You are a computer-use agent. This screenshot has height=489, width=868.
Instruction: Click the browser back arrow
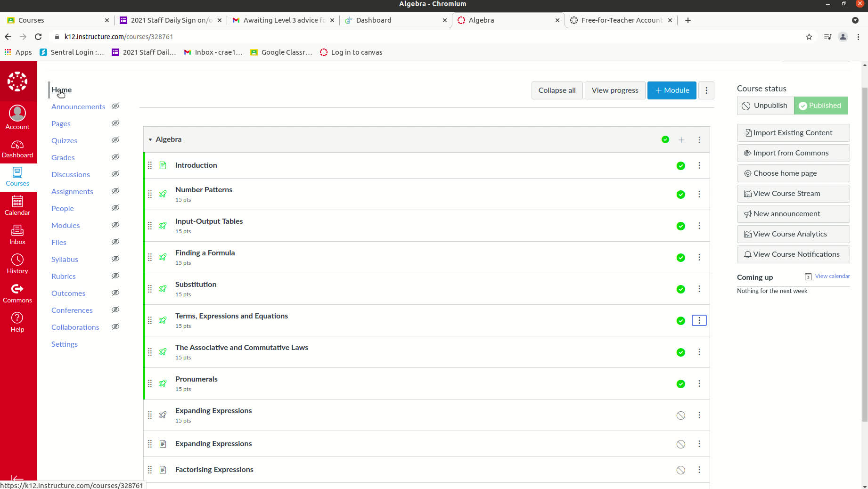8,37
